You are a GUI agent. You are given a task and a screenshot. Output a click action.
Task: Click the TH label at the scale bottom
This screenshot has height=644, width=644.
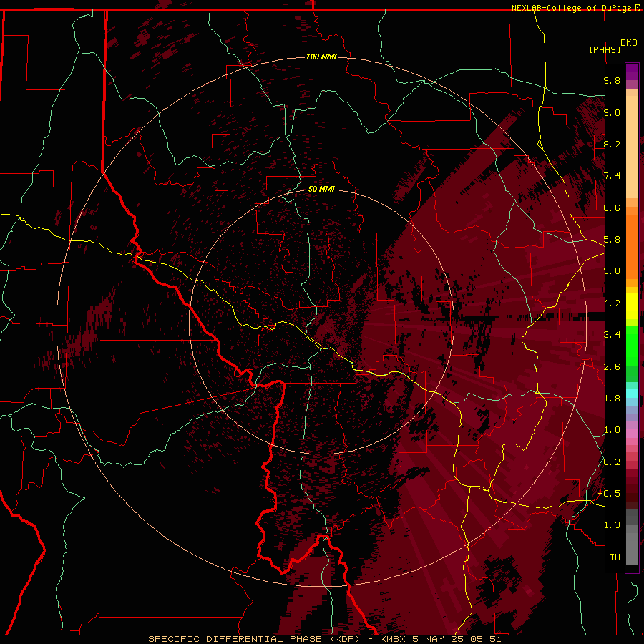pyautogui.click(x=615, y=557)
